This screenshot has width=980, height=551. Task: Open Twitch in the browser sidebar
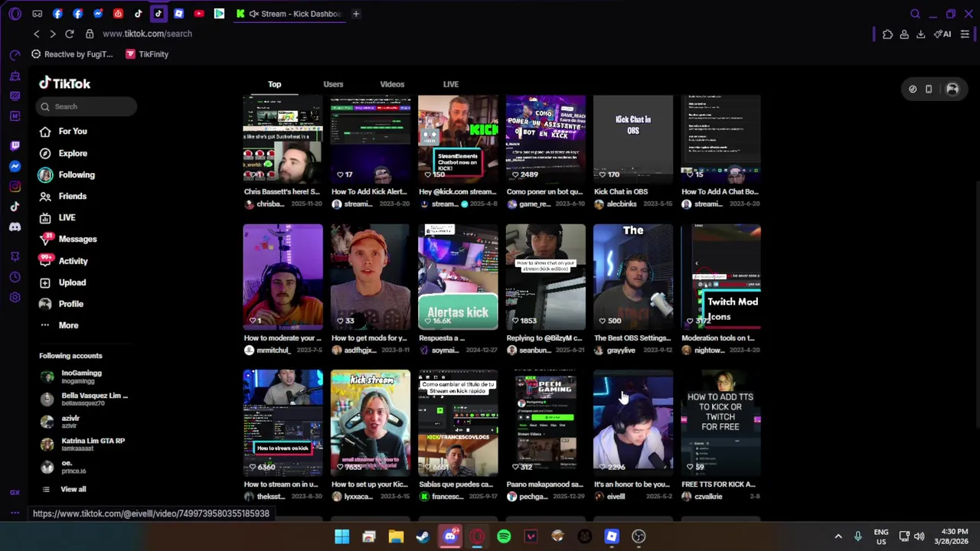pyautogui.click(x=15, y=145)
